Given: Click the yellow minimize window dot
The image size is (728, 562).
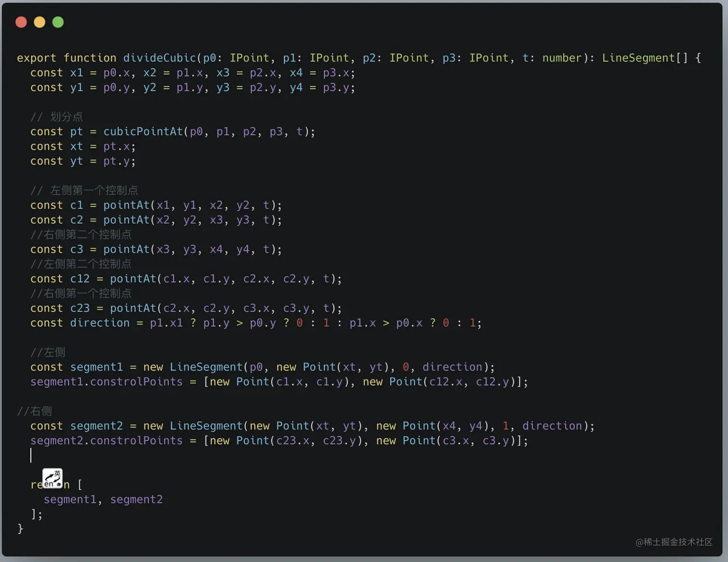Looking at the screenshot, I should [x=39, y=22].
